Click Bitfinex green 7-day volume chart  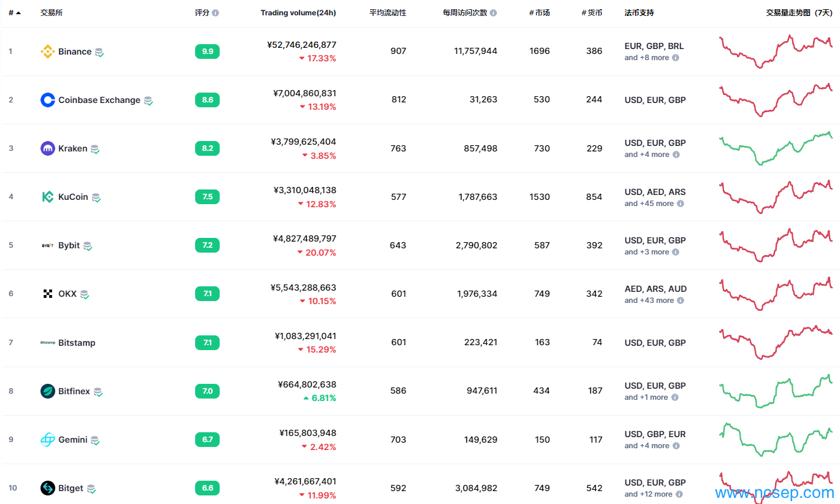(776, 391)
